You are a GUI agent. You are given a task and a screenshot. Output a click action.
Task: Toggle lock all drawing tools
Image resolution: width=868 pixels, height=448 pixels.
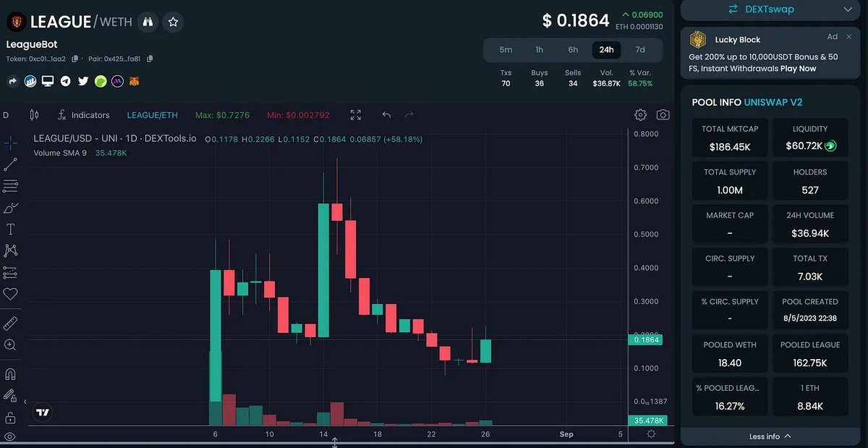click(x=11, y=418)
